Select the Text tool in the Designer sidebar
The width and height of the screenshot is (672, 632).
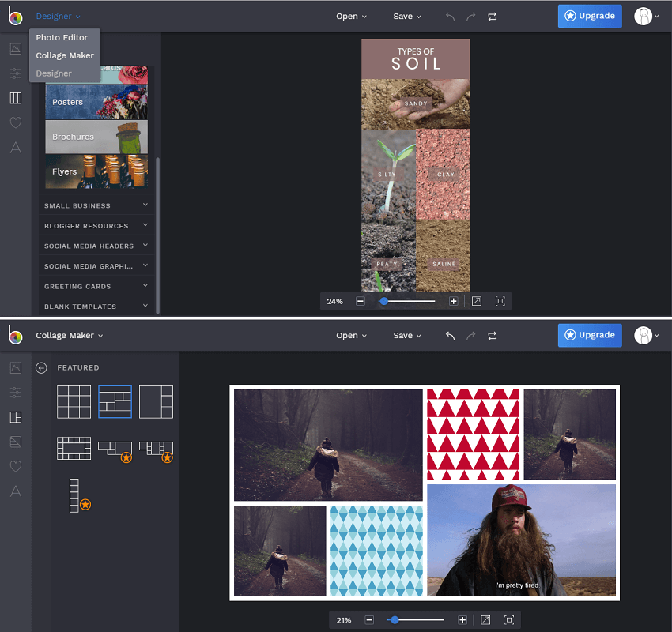click(16, 148)
